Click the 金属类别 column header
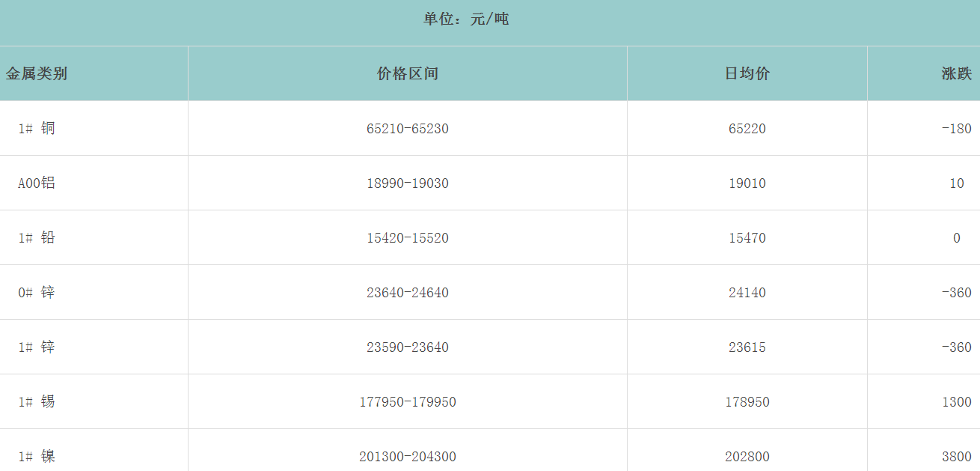Viewport: 980px width, 471px height. [37, 73]
